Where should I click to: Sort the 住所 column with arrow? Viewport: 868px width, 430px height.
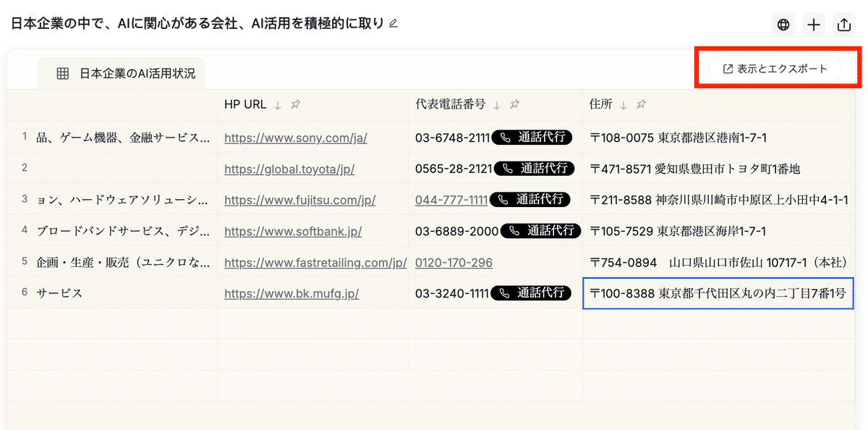[623, 105]
